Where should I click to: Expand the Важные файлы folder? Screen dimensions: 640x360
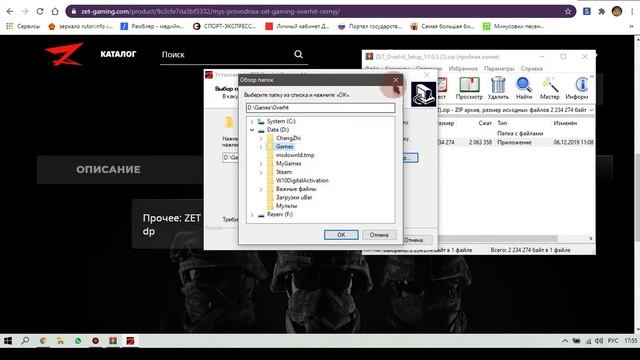(x=261, y=189)
